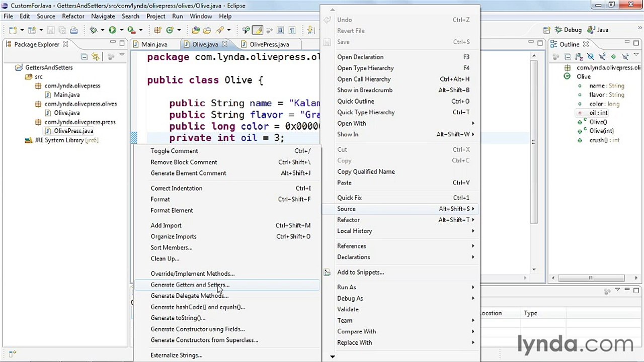Toggle Block Selection Mode in toolbar
The width and height of the screenshot is (644, 362).
click(x=280, y=30)
